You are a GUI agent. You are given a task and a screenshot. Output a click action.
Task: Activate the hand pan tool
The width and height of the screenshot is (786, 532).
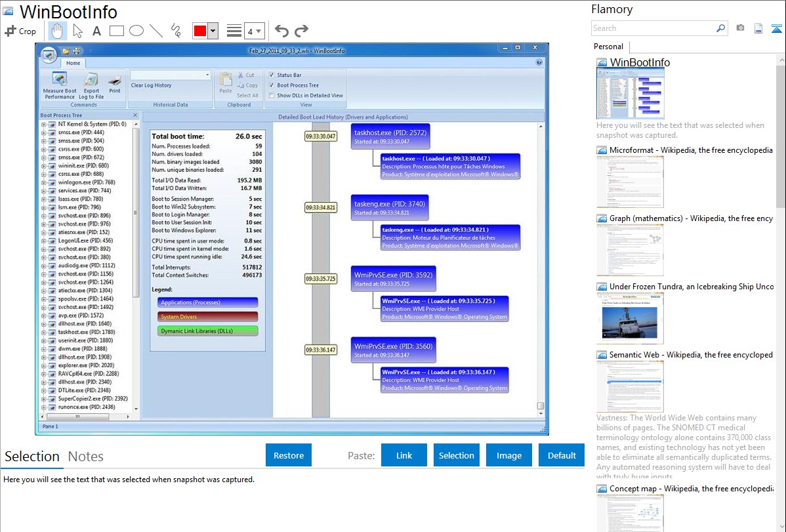coord(57,31)
